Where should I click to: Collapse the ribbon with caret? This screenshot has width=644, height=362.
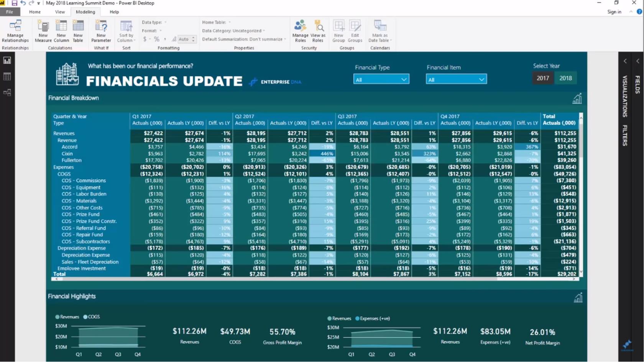[631, 12]
